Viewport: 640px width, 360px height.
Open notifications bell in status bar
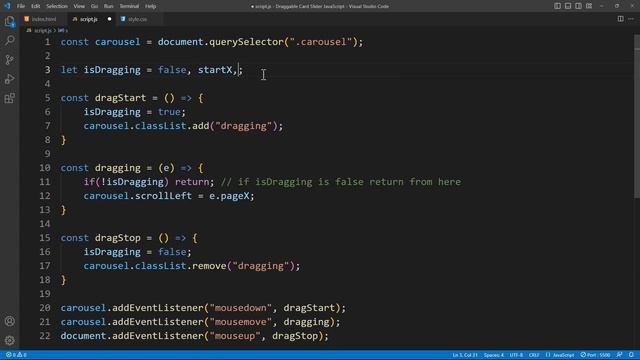pyautogui.click(x=631, y=355)
